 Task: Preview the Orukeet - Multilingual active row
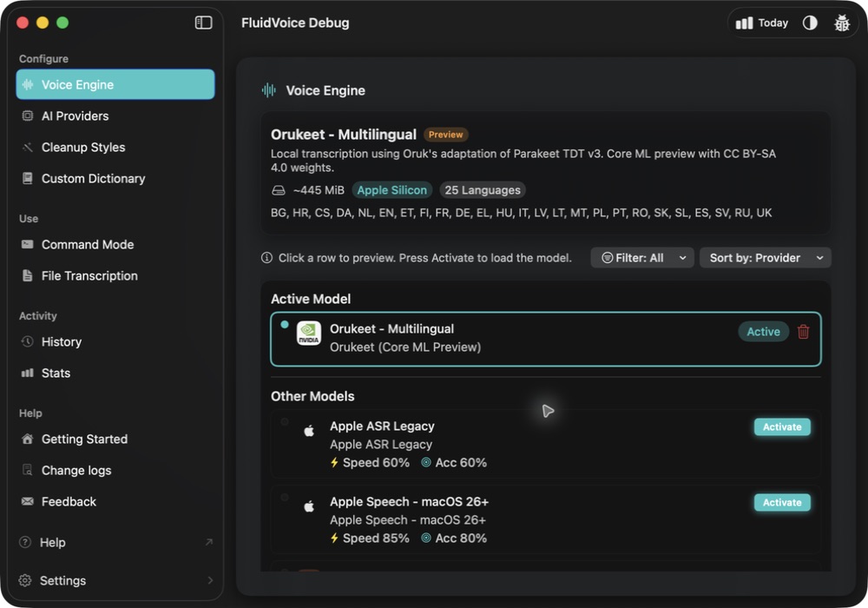pos(546,339)
